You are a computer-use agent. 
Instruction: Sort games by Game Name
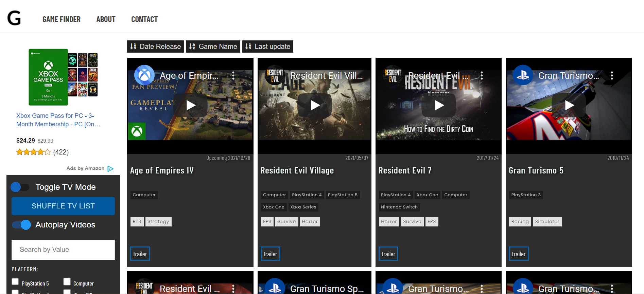point(213,47)
